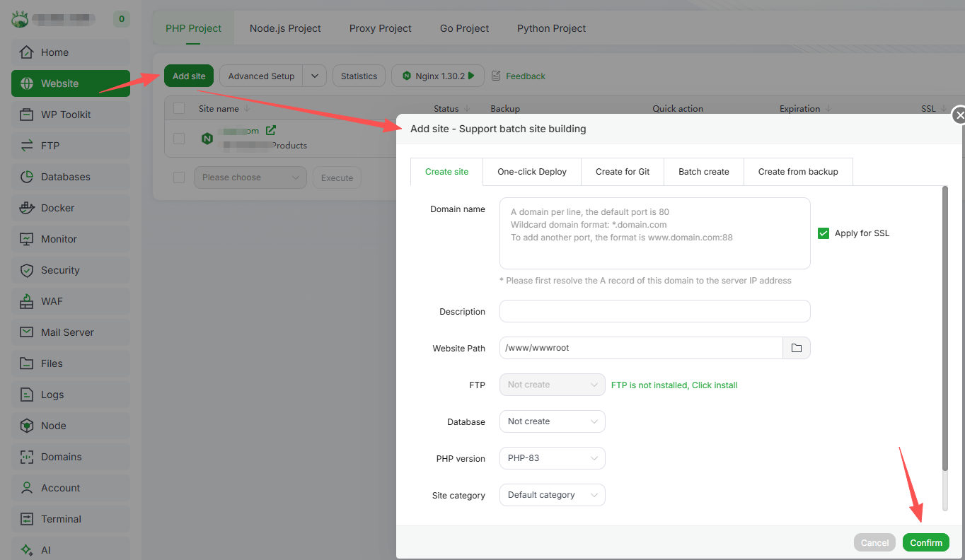965x560 pixels.
Task: Click FTP is not installed, Click install link
Action: pyautogui.click(x=674, y=385)
